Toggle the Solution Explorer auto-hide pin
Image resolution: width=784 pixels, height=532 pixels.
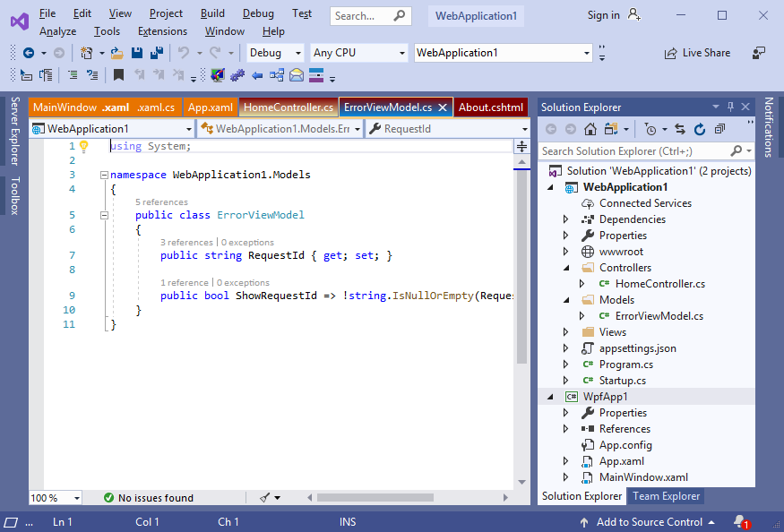(x=730, y=107)
